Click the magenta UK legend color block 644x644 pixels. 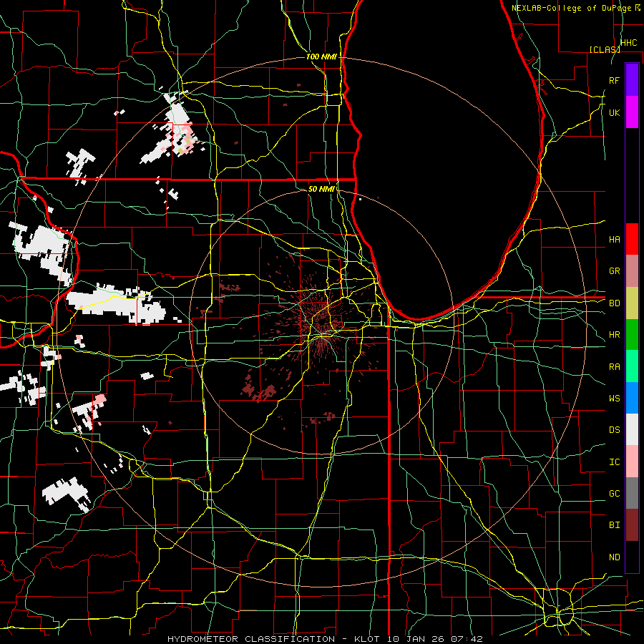(x=632, y=112)
